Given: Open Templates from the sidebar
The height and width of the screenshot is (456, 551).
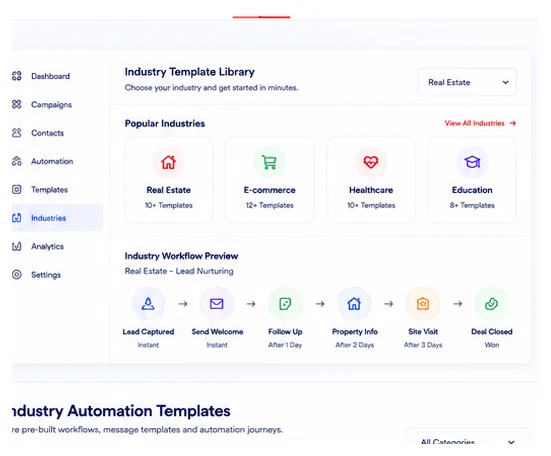Looking at the screenshot, I should point(50,190).
